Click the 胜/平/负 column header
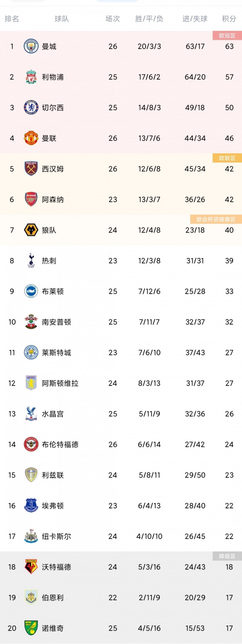Viewport: 242px width, 644px height. click(x=149, y=19)
